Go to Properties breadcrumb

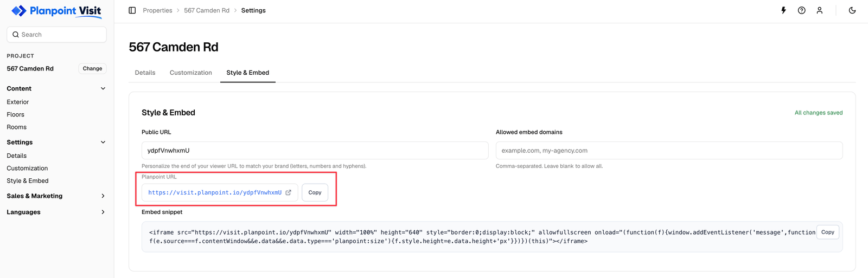coord(157,10)
